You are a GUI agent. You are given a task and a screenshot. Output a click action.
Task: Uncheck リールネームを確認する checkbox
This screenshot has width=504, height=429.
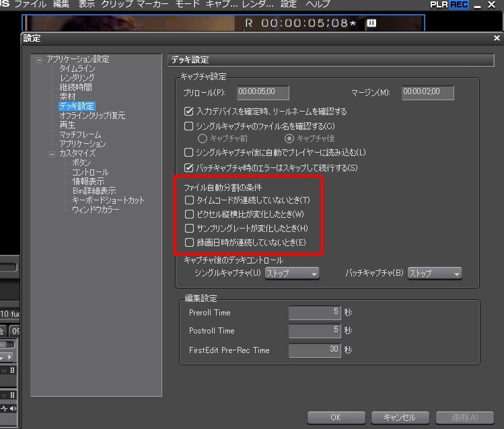pos(188,112)
